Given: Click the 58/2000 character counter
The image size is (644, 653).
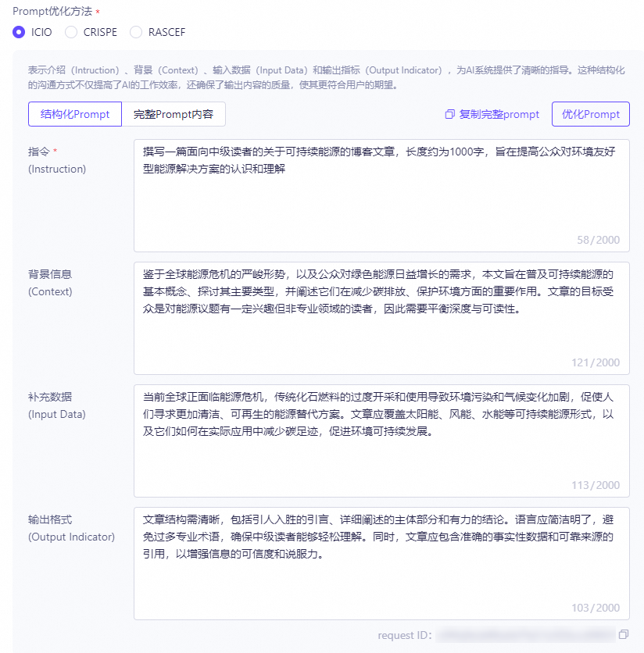Looking at the screenshot, I should 598,240.
